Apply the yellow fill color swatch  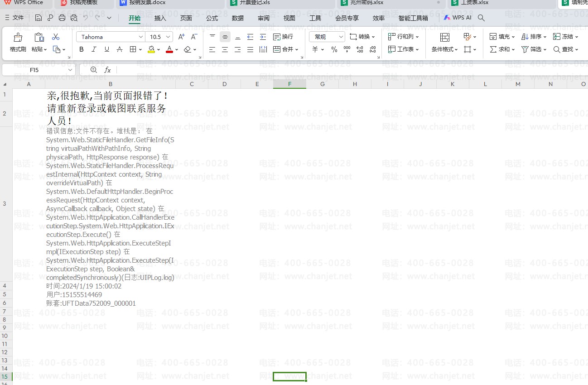pos(151,49)
